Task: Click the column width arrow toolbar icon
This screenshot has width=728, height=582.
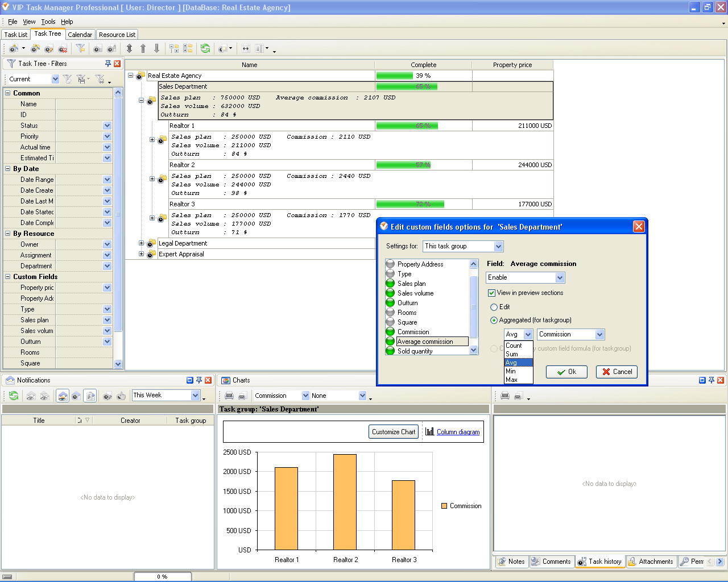Action: click(246, 49)
